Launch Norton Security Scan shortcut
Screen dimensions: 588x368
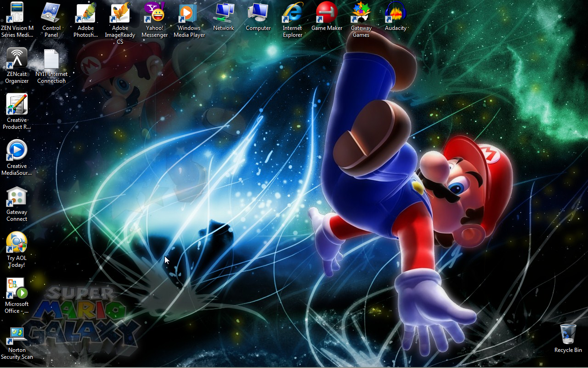pos(17,336)
